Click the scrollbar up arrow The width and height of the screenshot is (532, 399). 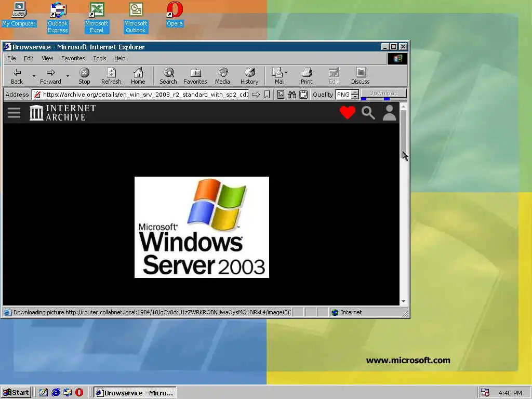tap(403, 107)
